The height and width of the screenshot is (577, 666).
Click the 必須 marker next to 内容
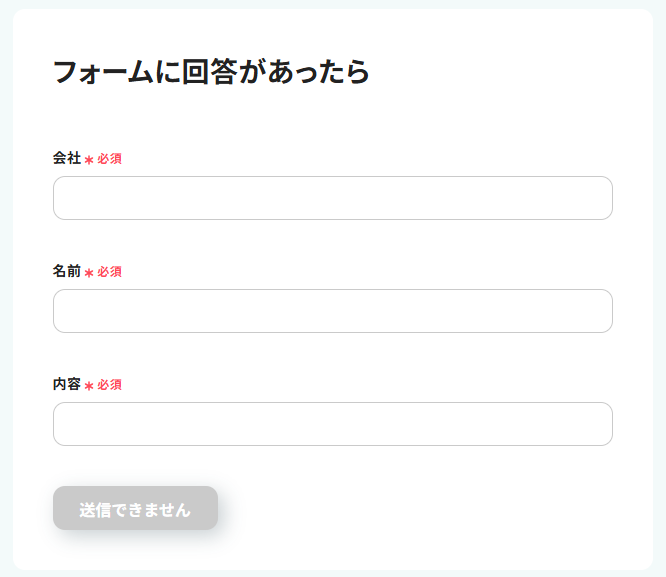(110, 385)
